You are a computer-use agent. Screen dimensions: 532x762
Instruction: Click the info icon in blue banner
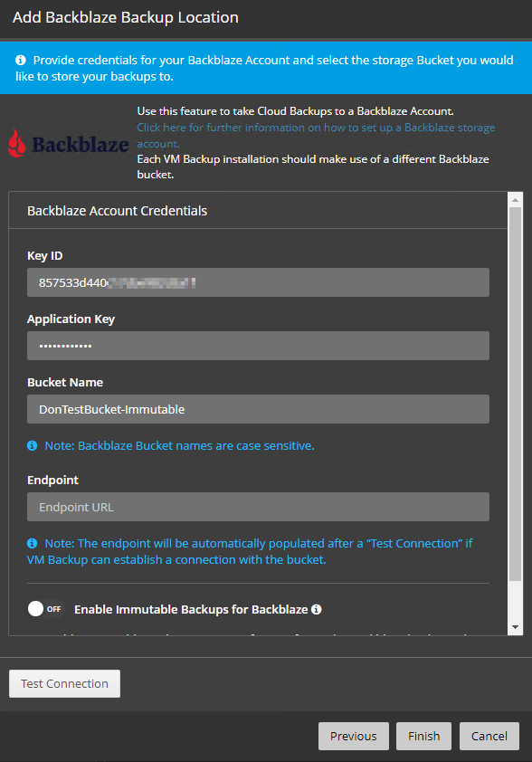coord(21,61)
